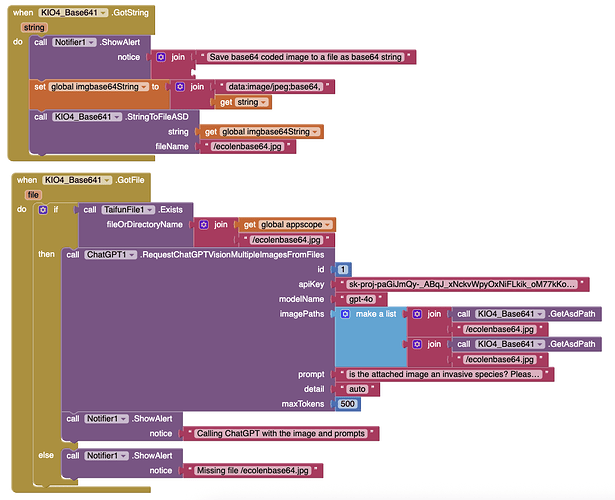Click the first join gear inside make a list
Screen dimensions: 615x500
(x=417, y=313)
